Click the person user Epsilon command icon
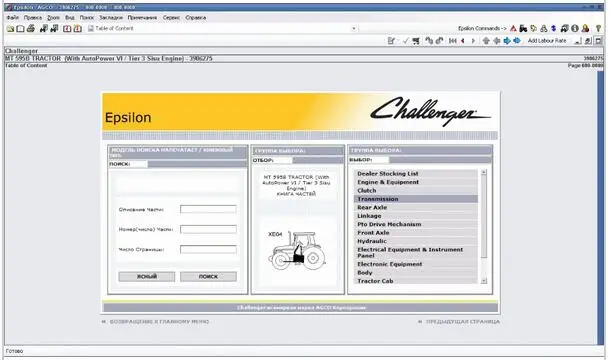 pos(585,28)
